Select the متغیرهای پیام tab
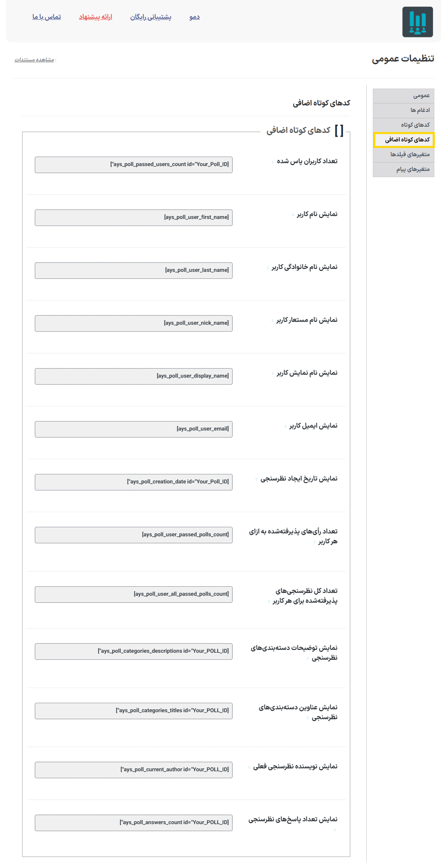The image size is (445, 868). 403,169
